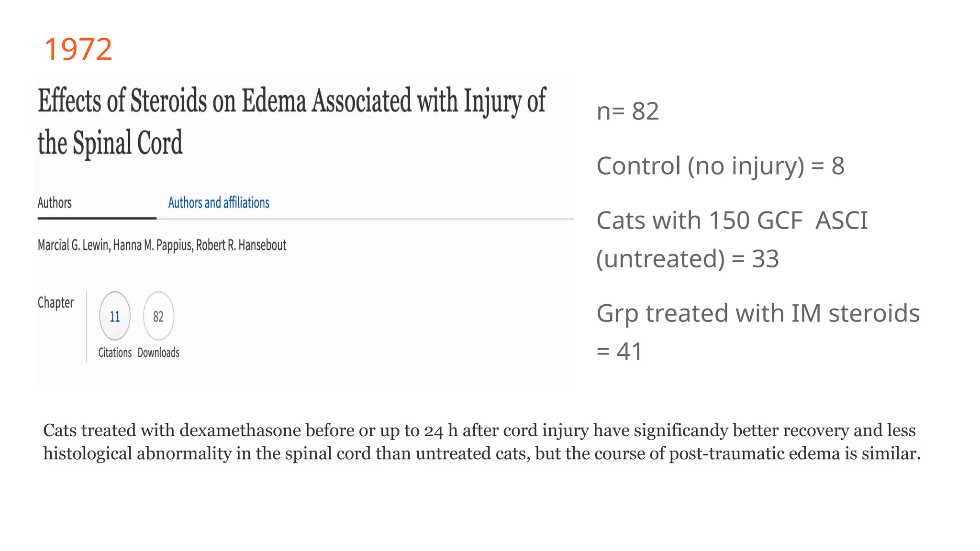980x551 pixels.
Task: Select the Authors tab
Action: (55, 203)
